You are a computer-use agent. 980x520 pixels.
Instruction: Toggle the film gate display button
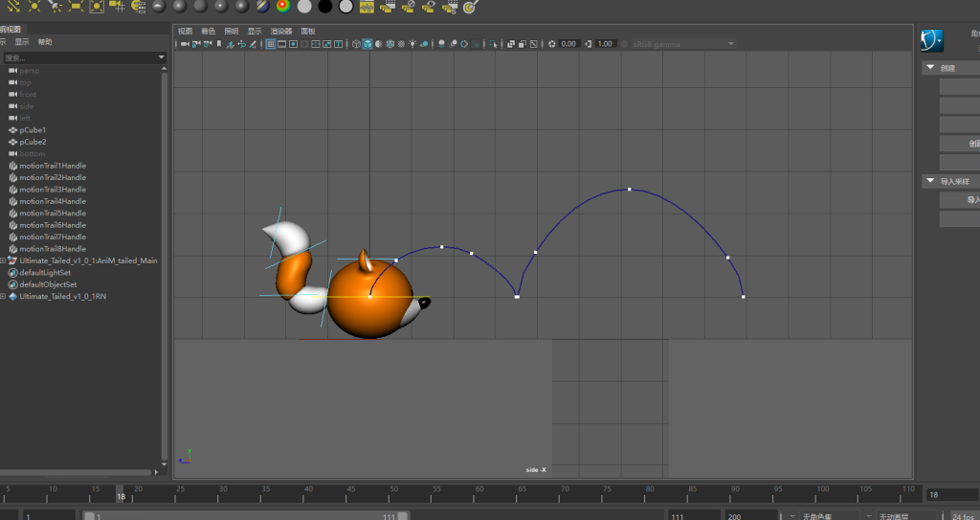[x=282, y=44]
